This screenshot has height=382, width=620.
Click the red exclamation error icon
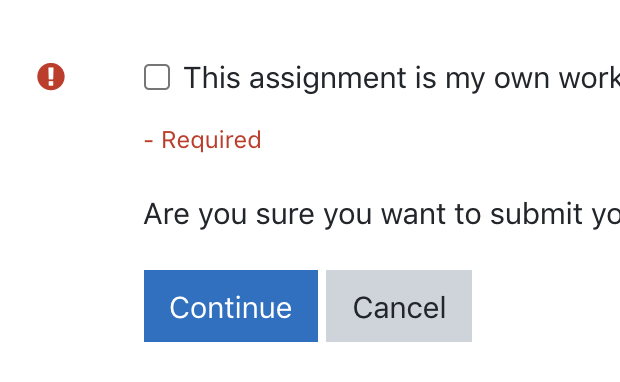point(51,77)
